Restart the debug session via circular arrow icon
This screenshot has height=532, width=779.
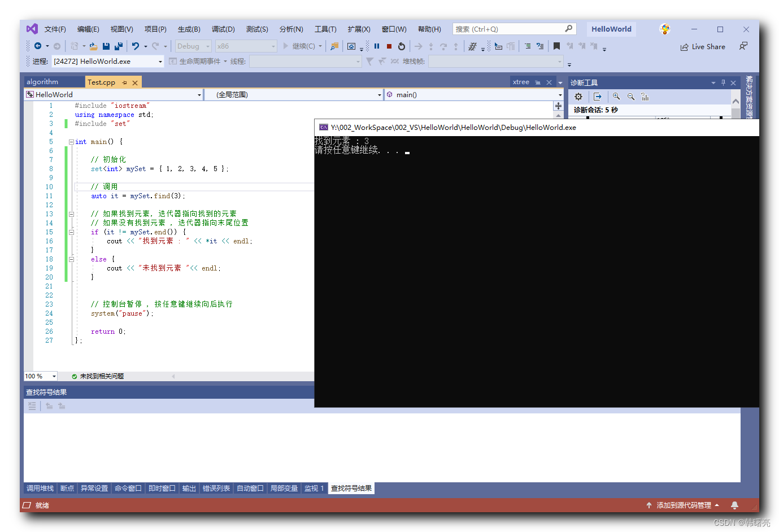(x=401, y=46)
